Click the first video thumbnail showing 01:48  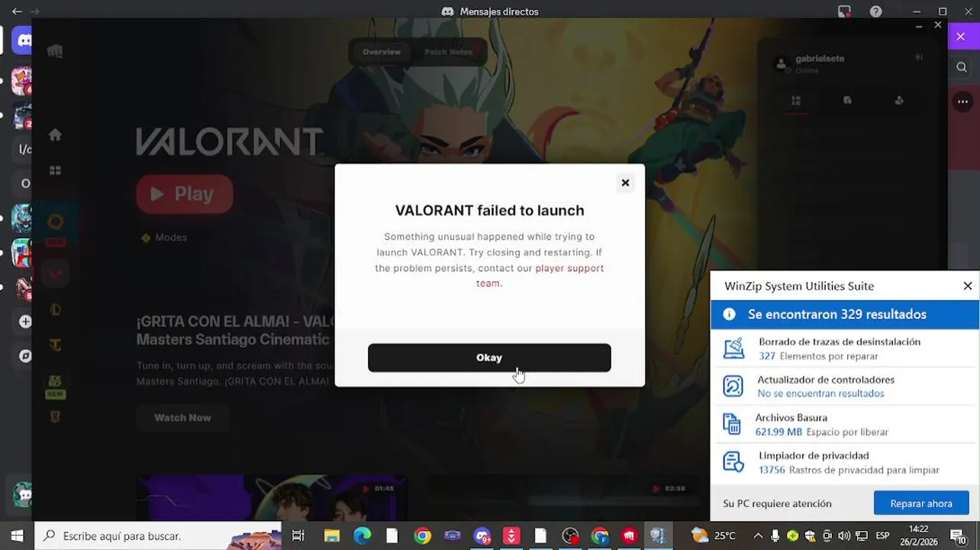272,497
